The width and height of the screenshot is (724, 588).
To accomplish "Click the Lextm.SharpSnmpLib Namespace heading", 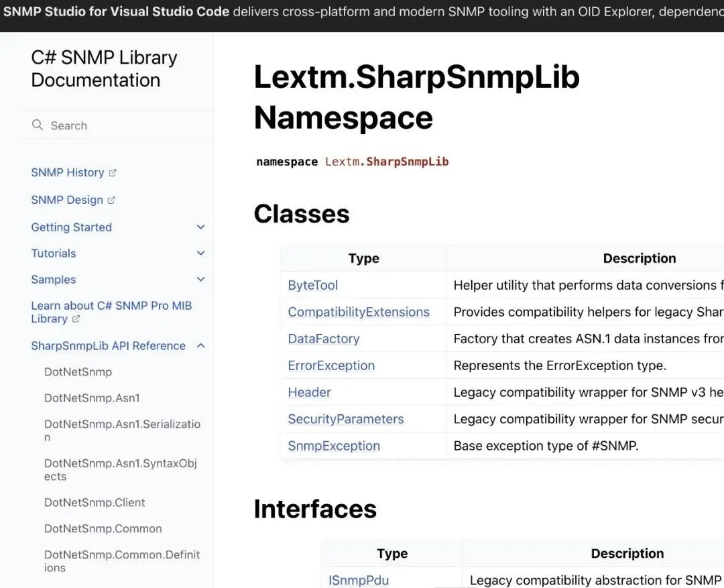I will tap(416, 97).
